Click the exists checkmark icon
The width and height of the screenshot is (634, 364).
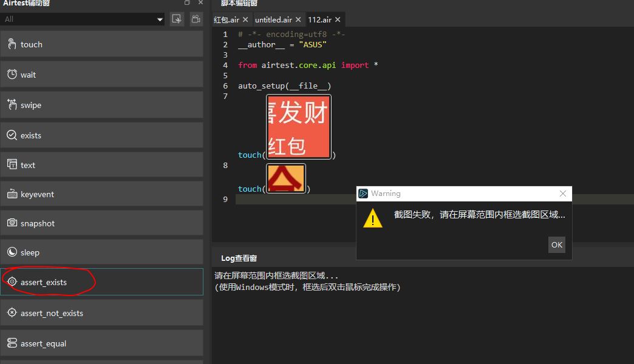point(12,135)
